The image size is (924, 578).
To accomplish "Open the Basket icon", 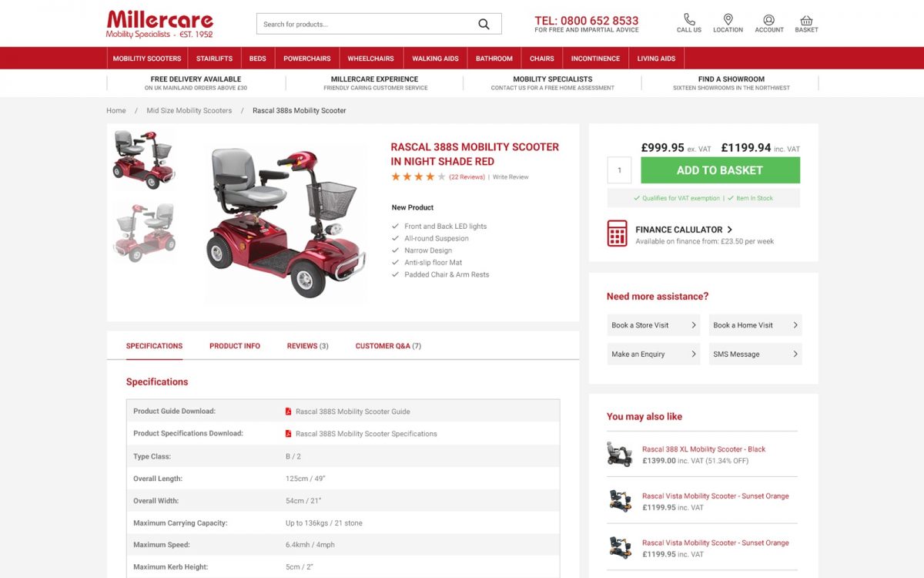I will (806, 20).
